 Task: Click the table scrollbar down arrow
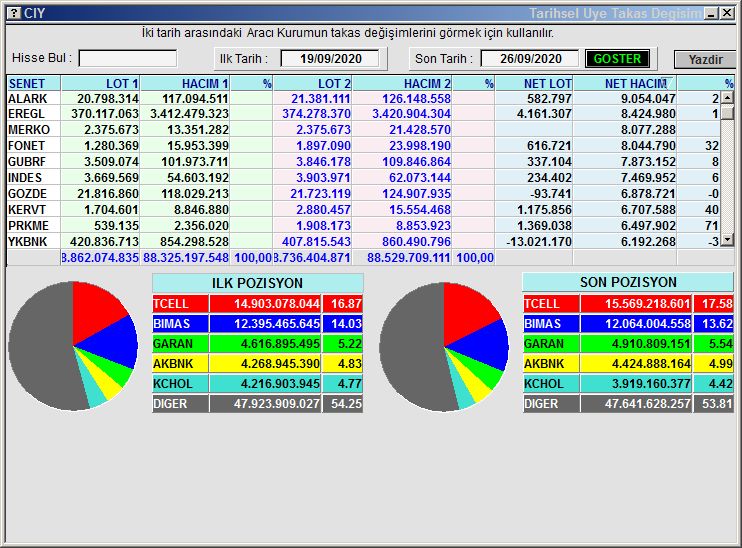point(727,240)
